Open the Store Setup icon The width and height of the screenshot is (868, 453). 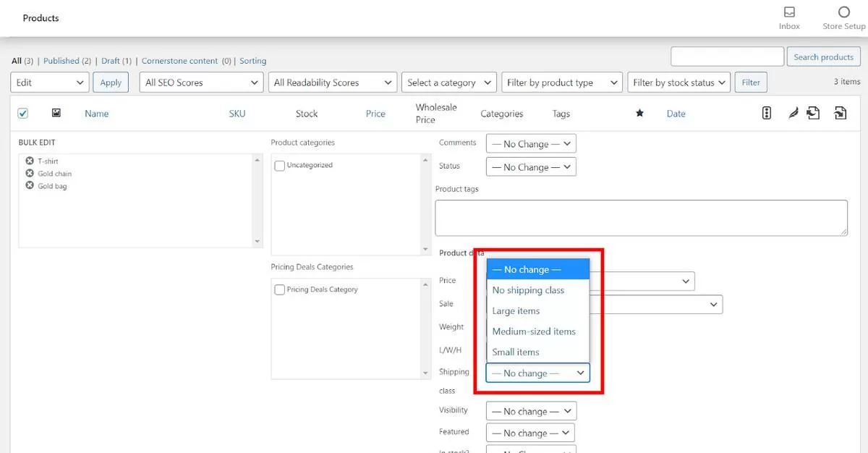point(843,13)
